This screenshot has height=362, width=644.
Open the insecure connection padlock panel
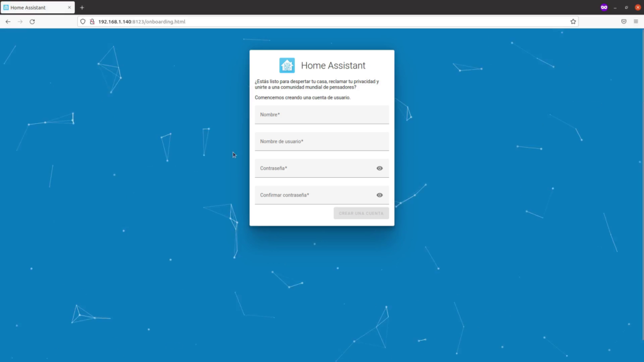tap(94, 21)
